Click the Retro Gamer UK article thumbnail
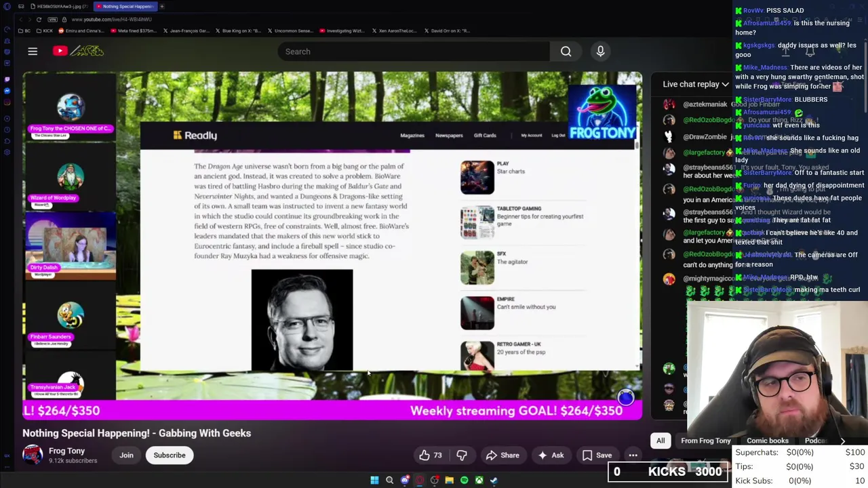This screenshot has width=868, height=488. pos(477,356)
